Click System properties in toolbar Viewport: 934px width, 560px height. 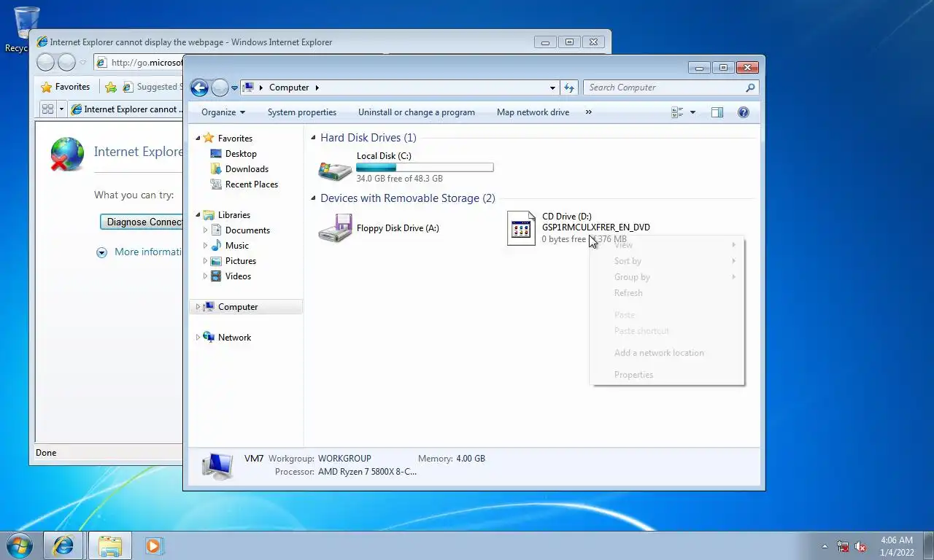coord(302,112)
